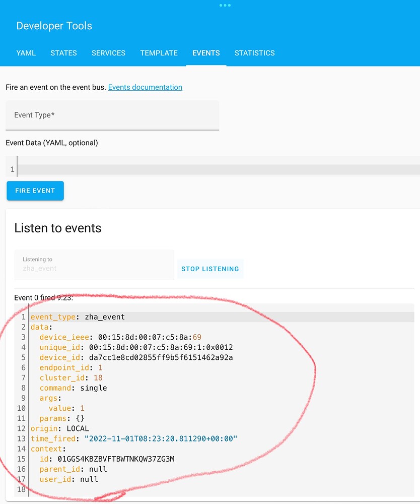This screenshot has height=504, width=420.
Task: Switch to the YAML tab
Action: pyautogui.click(x=26, y=53)
